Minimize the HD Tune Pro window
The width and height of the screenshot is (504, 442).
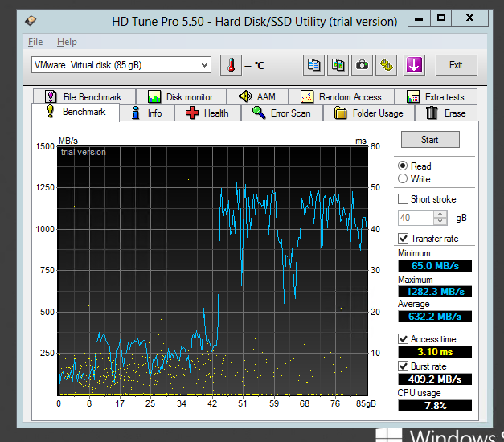tap(419, 18)
